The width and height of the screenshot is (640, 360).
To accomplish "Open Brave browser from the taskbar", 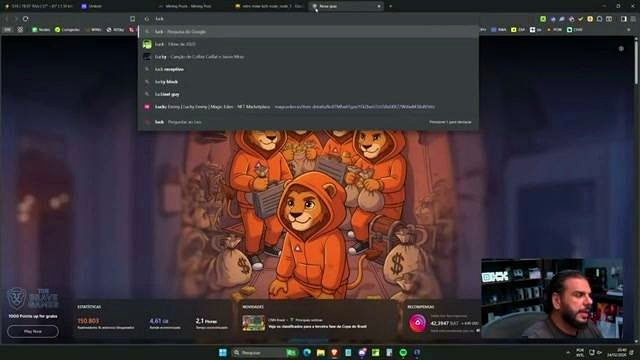I will [x=334, y=353].
